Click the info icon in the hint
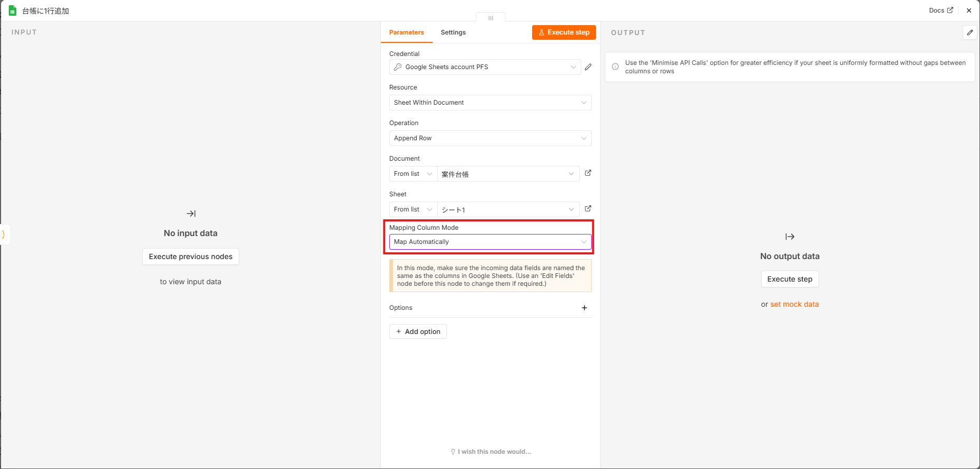This screenshot has width=980, height=469. pos(615,66)
